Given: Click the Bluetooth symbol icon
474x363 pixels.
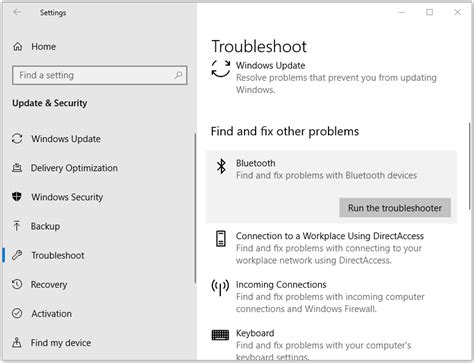Looking at the screenshot, I should [x=221, y=166].
